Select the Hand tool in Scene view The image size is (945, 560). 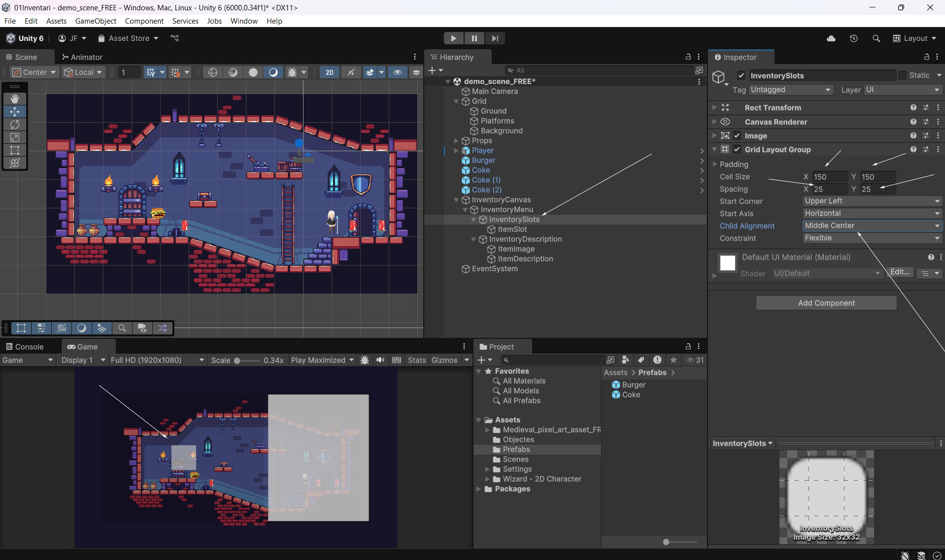(15, 99)
